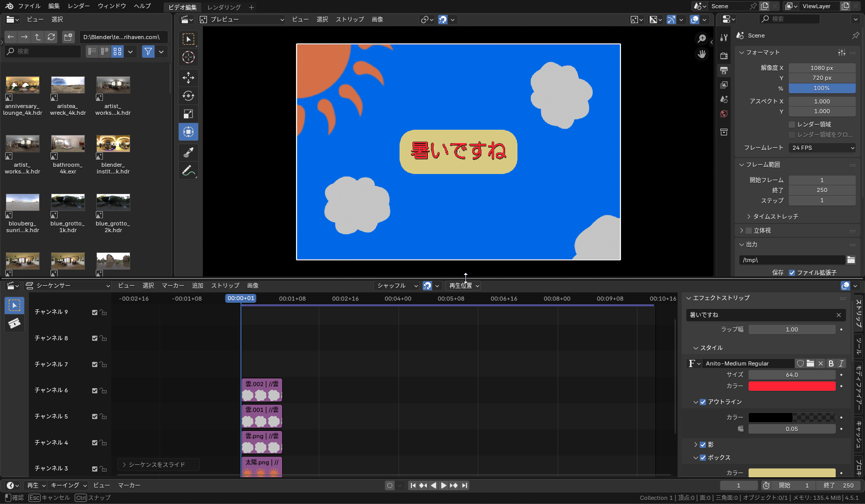Lock チャンネル 5 with its padlock
This screenshot has height=504, width=865.
103,416
